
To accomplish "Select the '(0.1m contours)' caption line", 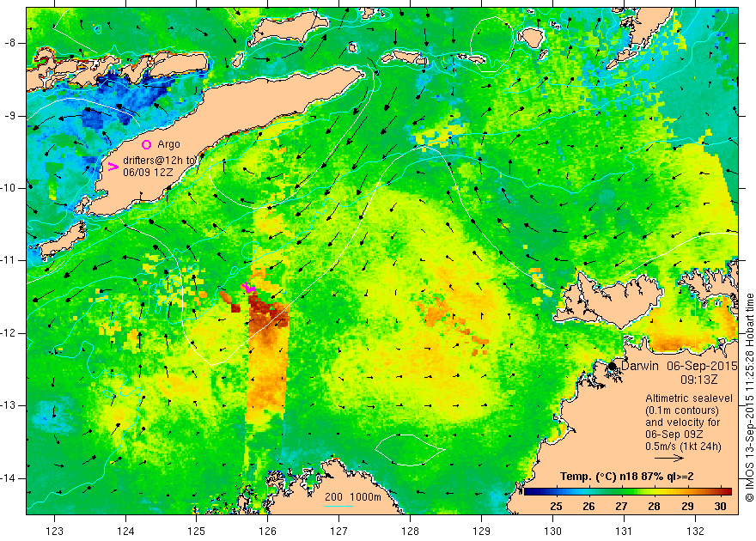I will [682, 410].
